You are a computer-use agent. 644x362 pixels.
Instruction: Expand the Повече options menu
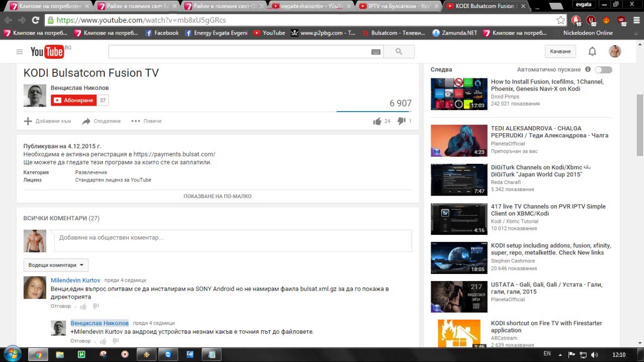click(x=146, y=121)
